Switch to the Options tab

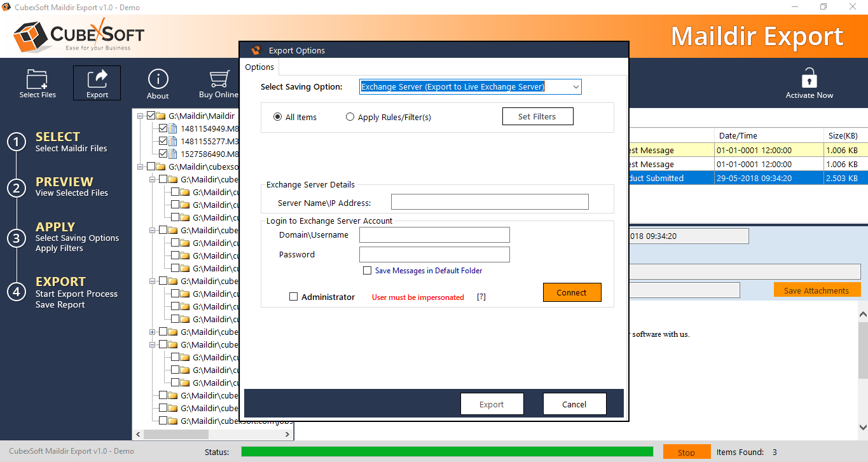pyautogui.click(x=259, y=67)
